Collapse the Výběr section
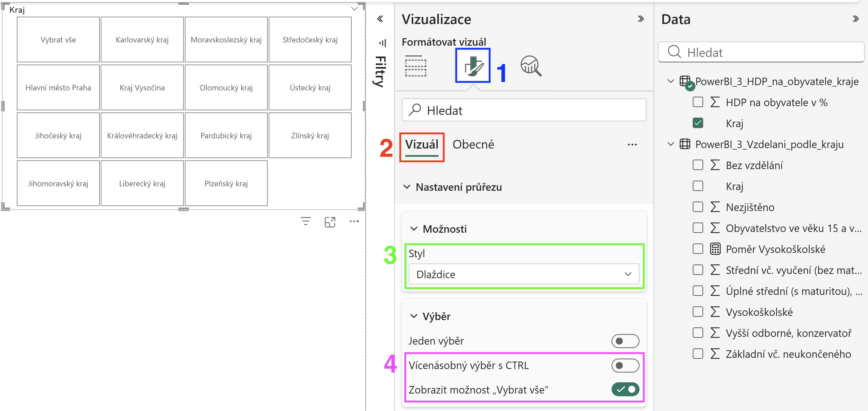868x411 pixels. [x=414, y=316]
